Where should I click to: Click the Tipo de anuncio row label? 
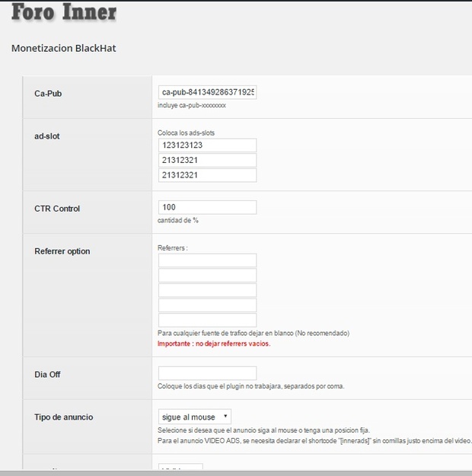[64, 417]
